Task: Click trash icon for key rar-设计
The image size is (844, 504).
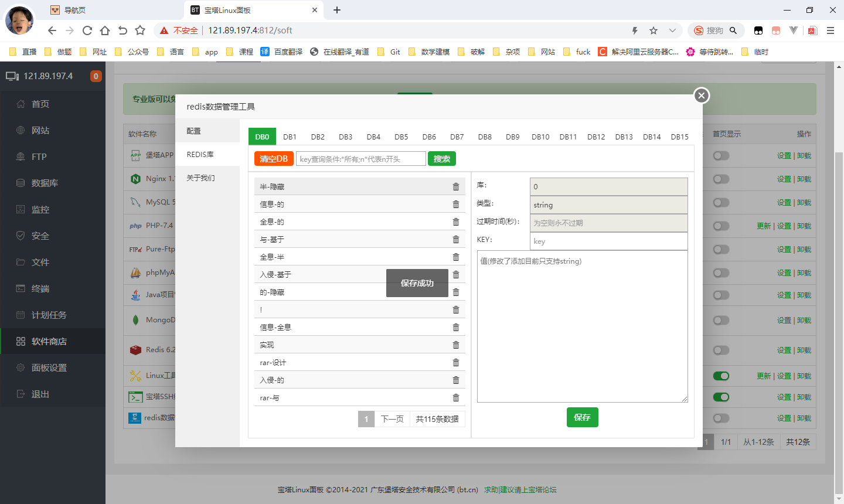Action: point(456,362)
